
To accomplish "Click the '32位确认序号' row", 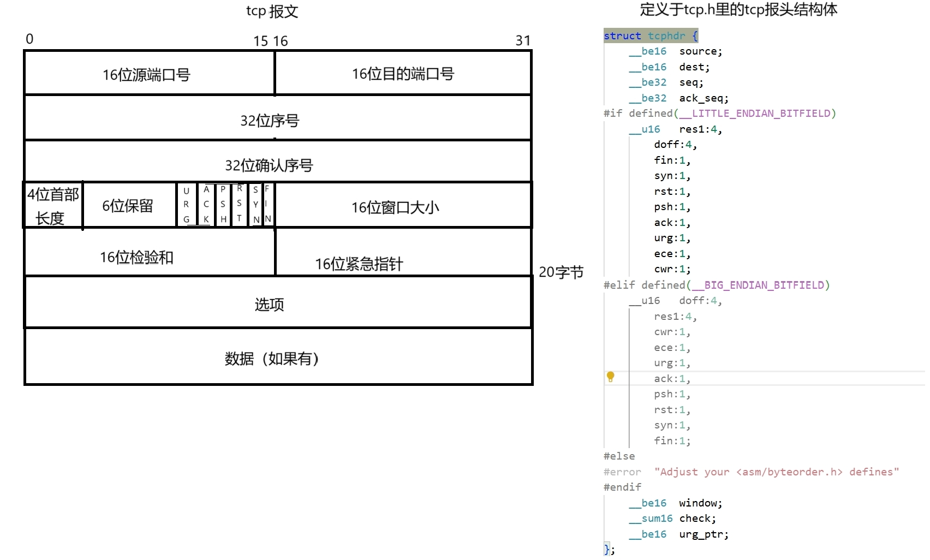I will [278, 162].
